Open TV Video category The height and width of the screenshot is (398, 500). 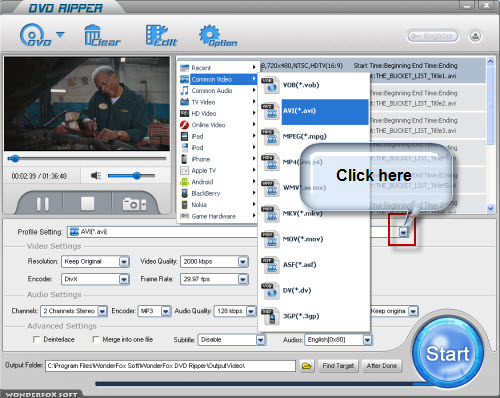tap(218, 102)
